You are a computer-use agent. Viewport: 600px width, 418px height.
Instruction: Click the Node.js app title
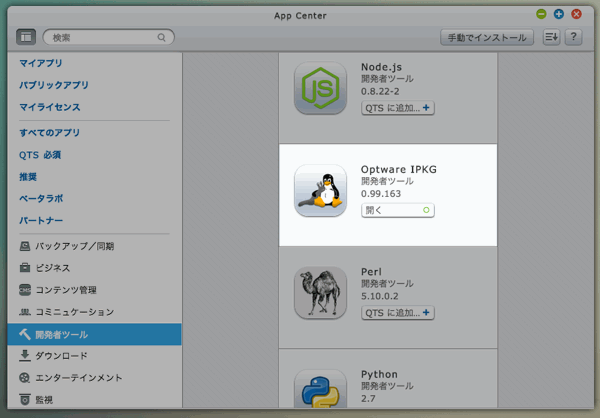[382, 67]
